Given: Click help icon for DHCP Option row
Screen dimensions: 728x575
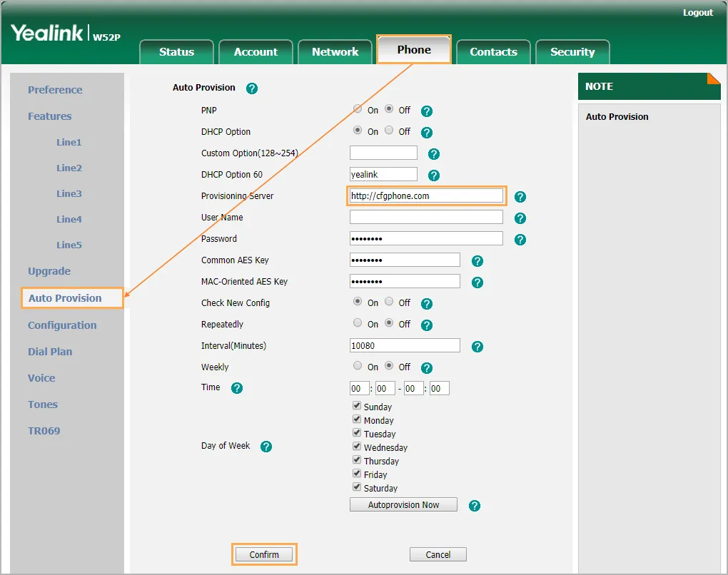Looking at the screenshot, I should point(426,132).
